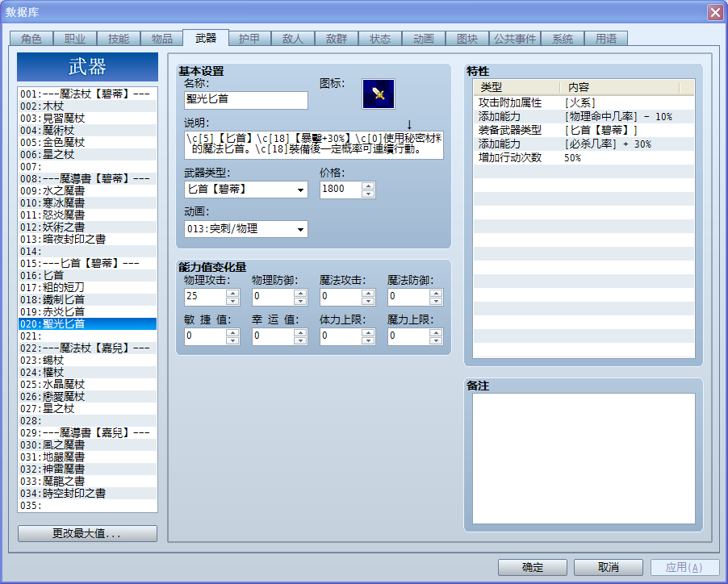
Task: Click the 说明 description text box
Action: coord(313,144)
